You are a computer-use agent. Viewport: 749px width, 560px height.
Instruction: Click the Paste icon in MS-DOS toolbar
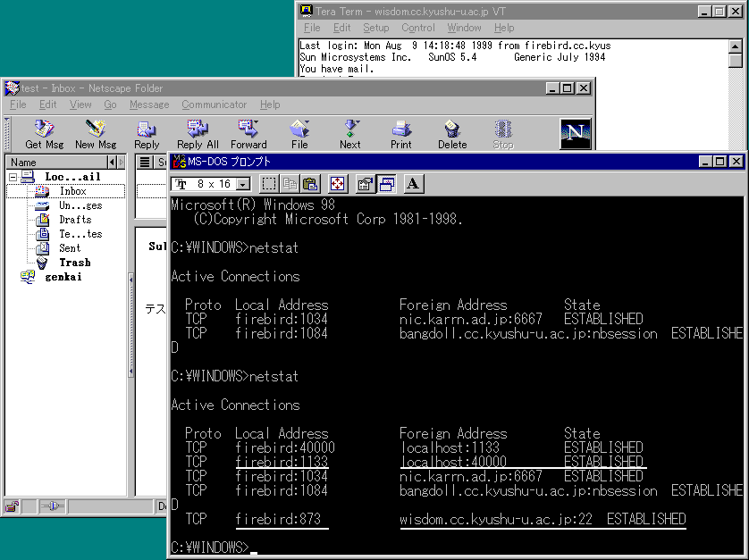pyautogui.click(x=310, y=184)
